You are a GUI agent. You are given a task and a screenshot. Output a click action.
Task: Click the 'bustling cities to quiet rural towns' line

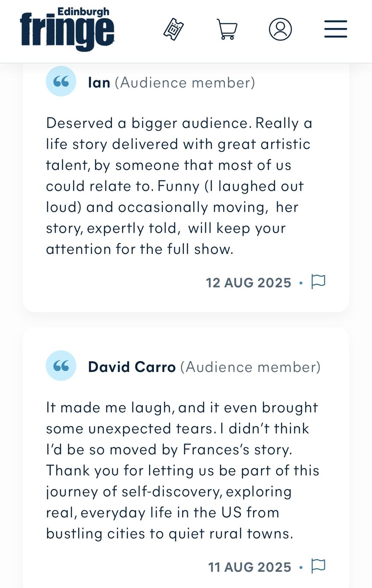(x=169, y=534)
